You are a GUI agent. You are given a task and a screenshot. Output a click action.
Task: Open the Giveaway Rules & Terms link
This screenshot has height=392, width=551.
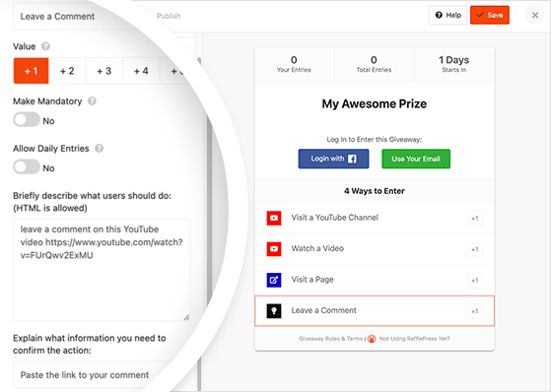[x=330, y=339]
